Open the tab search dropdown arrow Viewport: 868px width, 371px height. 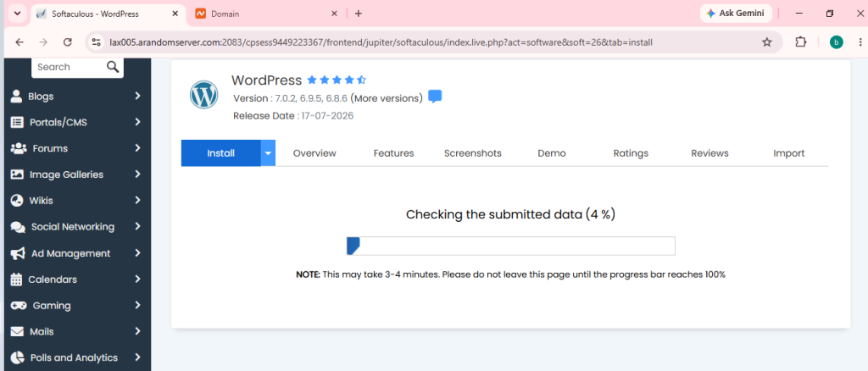[17, 14]
